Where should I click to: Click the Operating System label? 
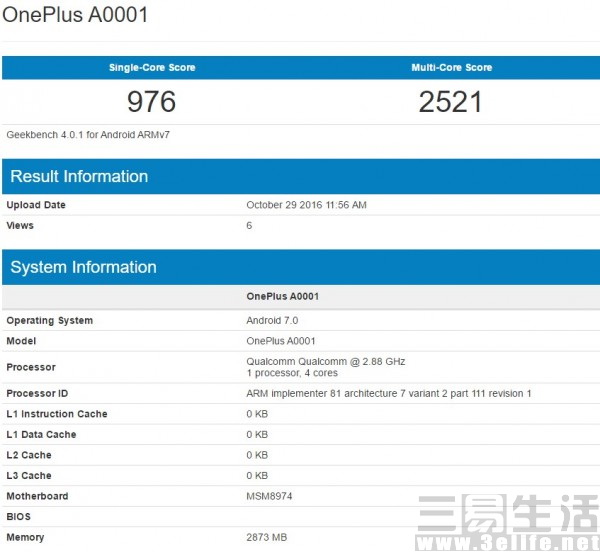[x=50, y=321]
